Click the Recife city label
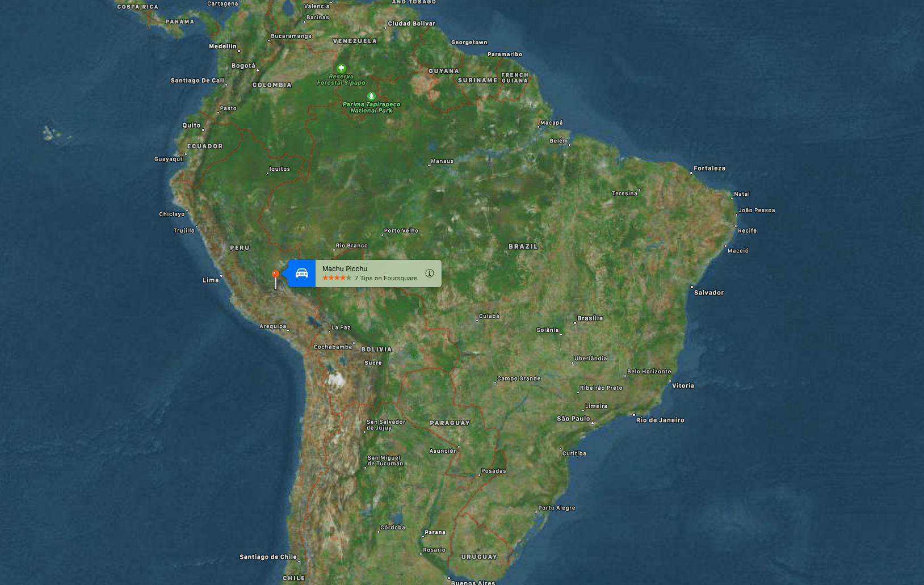 click(x=747, y=231)
